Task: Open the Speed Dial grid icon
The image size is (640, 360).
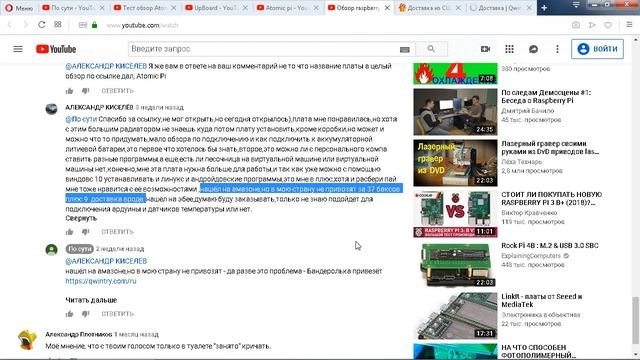Action: pos(58,25)
